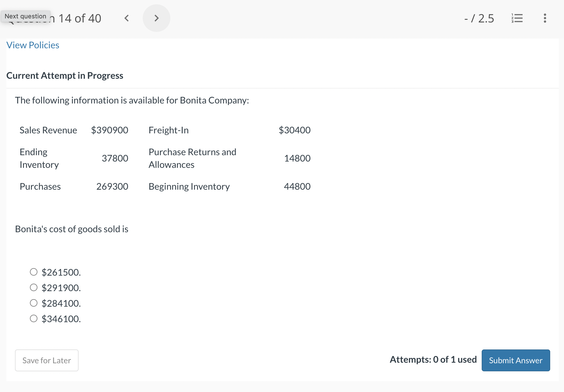Select the $346100 answer option
The height and width of the screenshot is (392, 564).
(x=34, y=318)
